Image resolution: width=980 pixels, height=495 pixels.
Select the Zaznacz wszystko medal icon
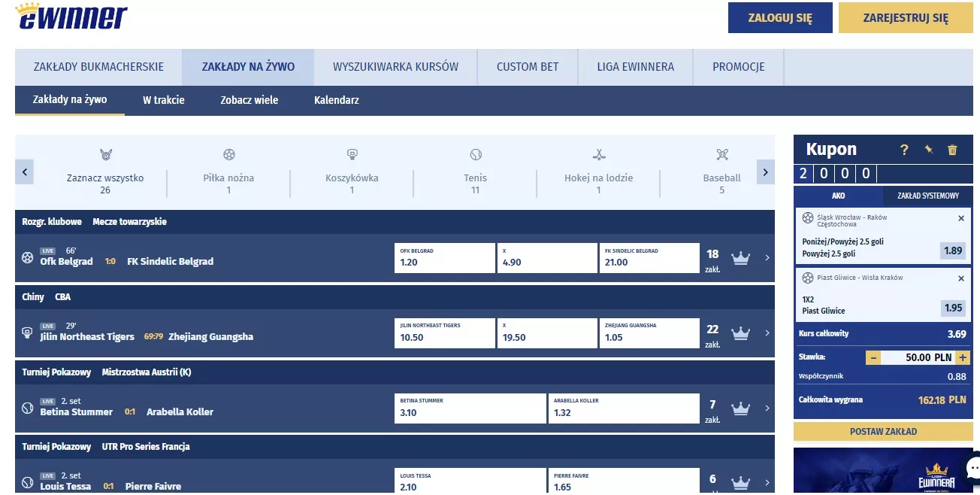click(105, 155)
